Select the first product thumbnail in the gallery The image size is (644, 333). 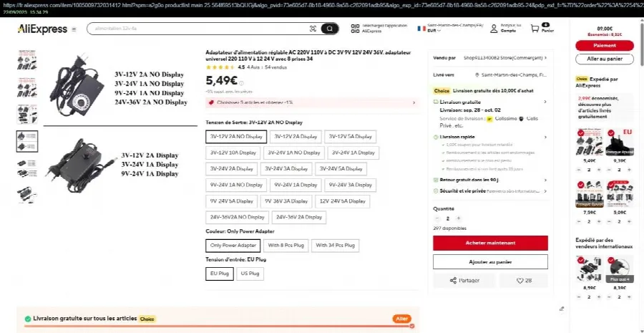click(27, 60)
